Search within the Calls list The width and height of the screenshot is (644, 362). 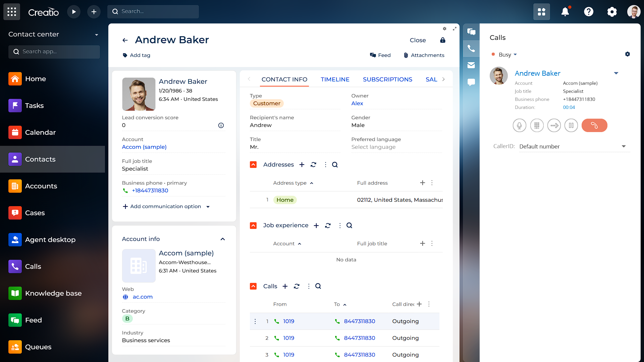318,286
